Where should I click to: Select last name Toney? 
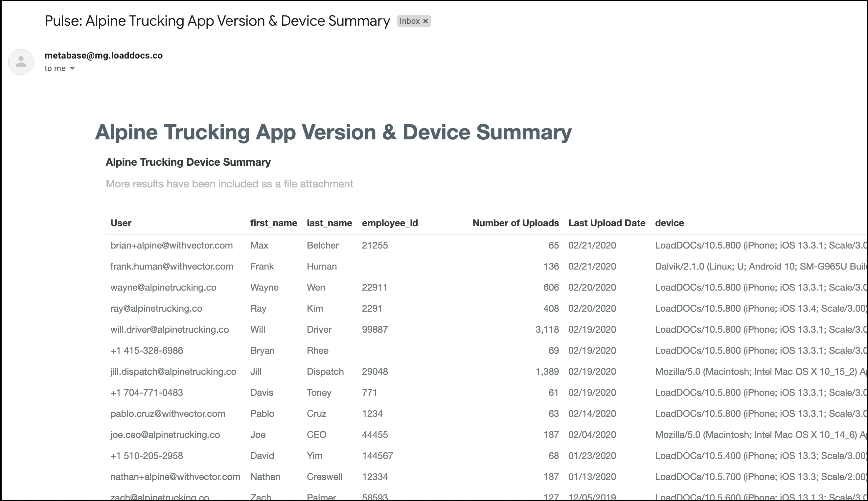319,393
